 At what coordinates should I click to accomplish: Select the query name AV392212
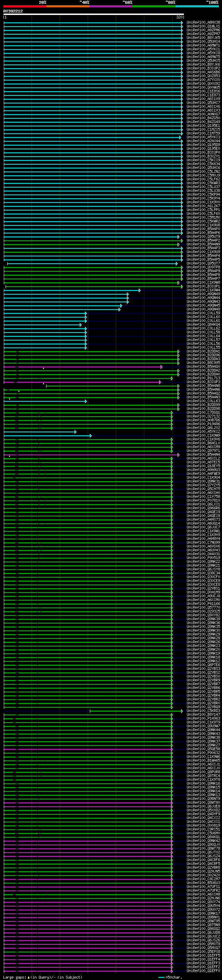tap(13, 11)
